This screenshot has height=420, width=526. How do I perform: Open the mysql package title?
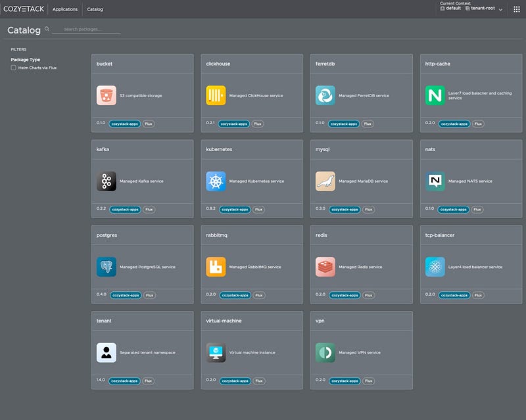[x=322, y=150]
